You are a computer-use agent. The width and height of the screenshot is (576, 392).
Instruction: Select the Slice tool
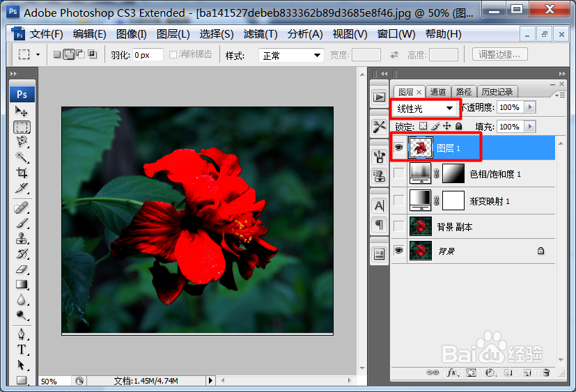tap(22, 188)
